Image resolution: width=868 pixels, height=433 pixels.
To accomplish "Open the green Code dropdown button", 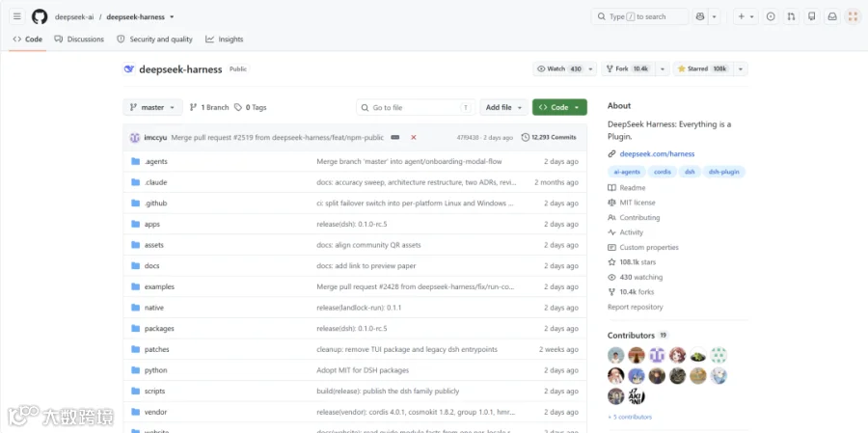I will [x=559, y=107].
